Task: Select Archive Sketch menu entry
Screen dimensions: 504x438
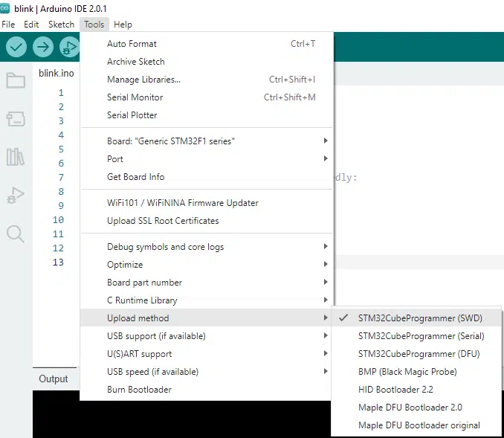Action: pyautogui.click(x=207, y=62)
